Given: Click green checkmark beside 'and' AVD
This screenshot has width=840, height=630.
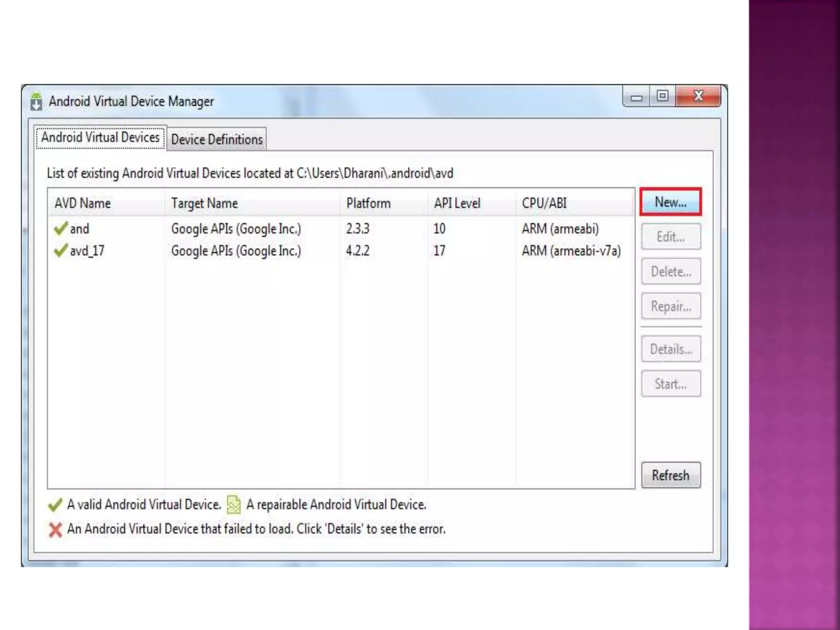Looking at the screenshot, I should tap(61, 228).
